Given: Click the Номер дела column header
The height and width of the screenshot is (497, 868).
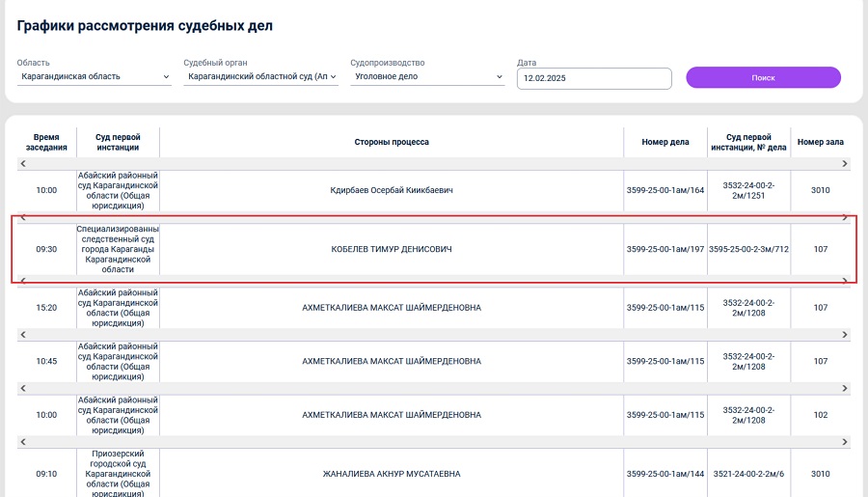Looking at the screenshot, I should point(665,142).
